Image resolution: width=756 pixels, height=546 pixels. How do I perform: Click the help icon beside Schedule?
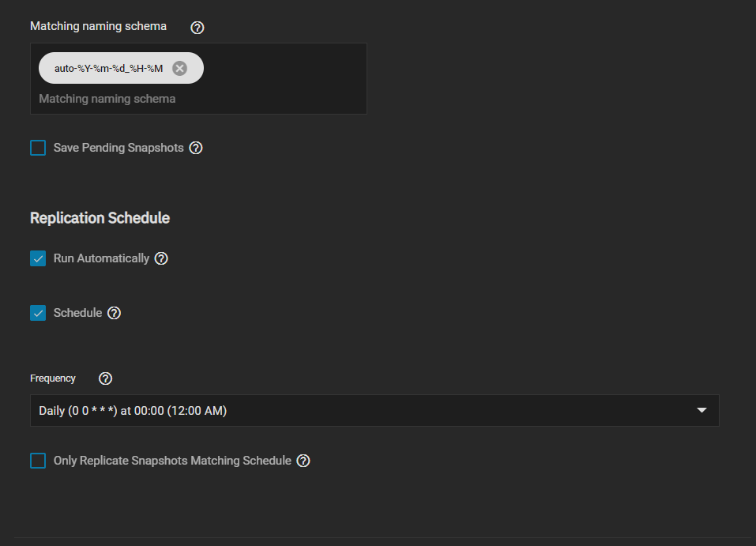(x=114, y=313)
